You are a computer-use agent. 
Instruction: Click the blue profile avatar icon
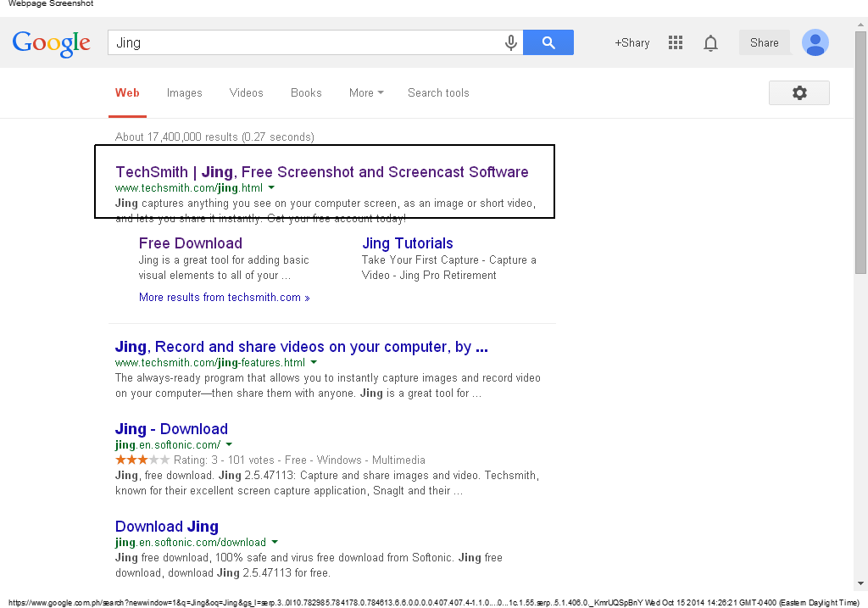tap(815, 42)
